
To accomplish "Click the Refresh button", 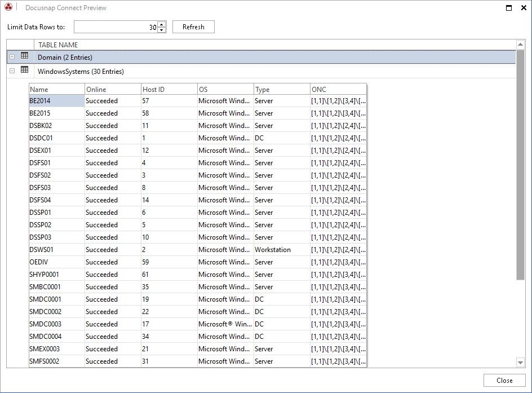I will click(193, 27).
